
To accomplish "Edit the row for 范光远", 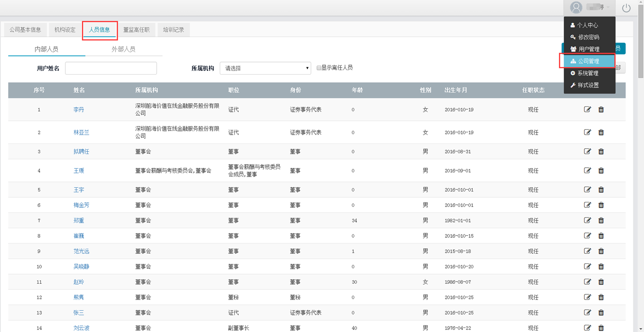I will point(587,251).
